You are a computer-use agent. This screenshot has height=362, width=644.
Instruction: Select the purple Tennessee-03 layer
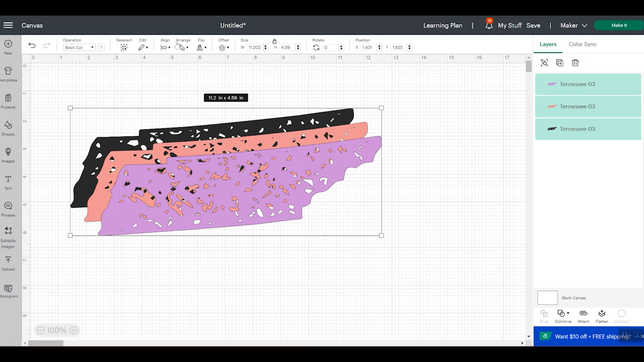(x=588, y=84)
